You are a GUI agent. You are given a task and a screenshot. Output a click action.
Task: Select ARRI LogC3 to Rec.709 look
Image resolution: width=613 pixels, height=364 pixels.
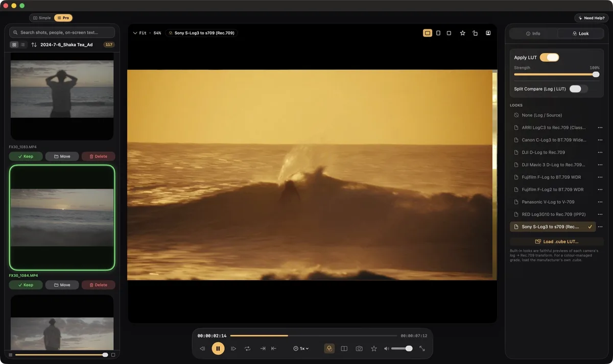point(553,128)
